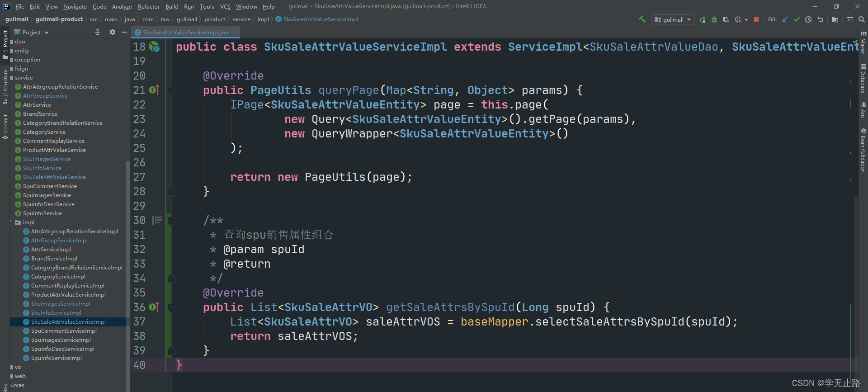Toggle the Bean Validation tool window

[863, 150]
